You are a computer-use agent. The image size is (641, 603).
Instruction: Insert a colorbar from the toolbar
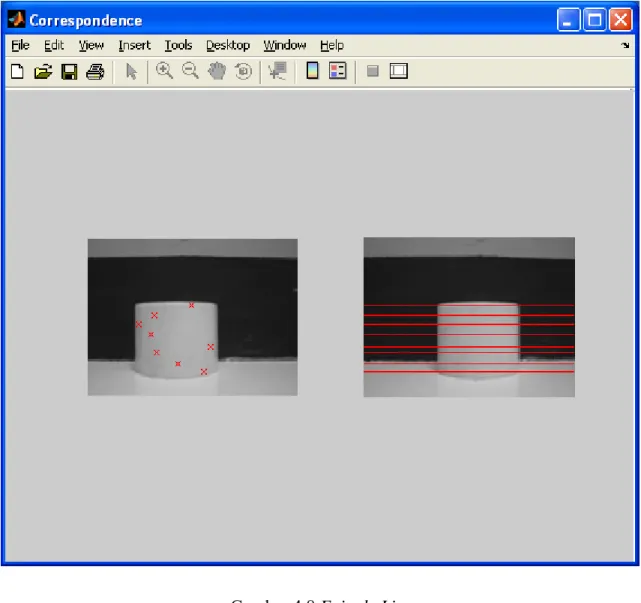tap(312, 70)
